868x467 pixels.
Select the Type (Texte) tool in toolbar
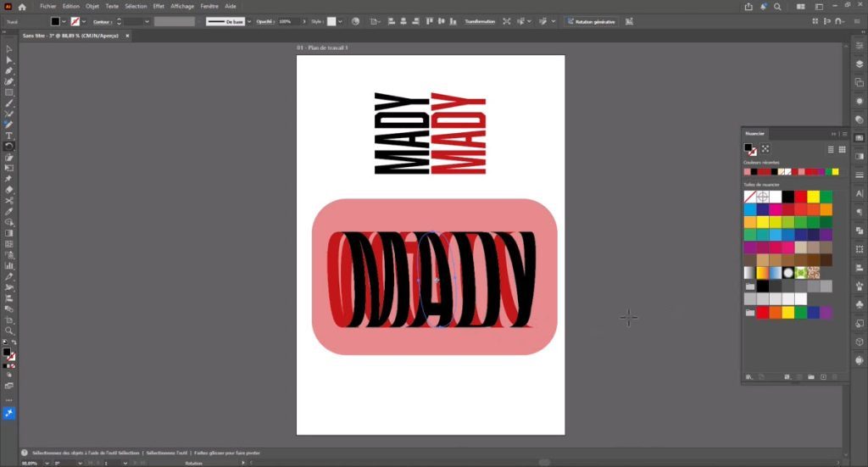[8, 136]
